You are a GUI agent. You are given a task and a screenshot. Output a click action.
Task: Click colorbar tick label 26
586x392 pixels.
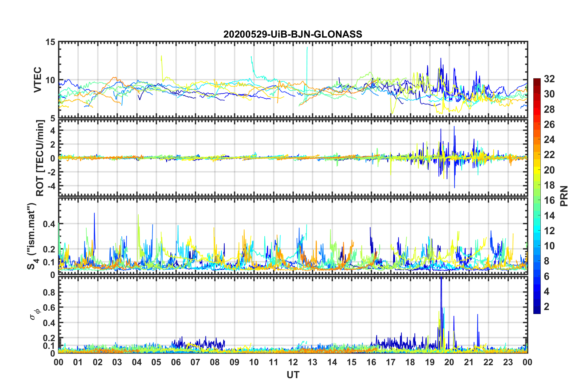click(x=549, y=125)
